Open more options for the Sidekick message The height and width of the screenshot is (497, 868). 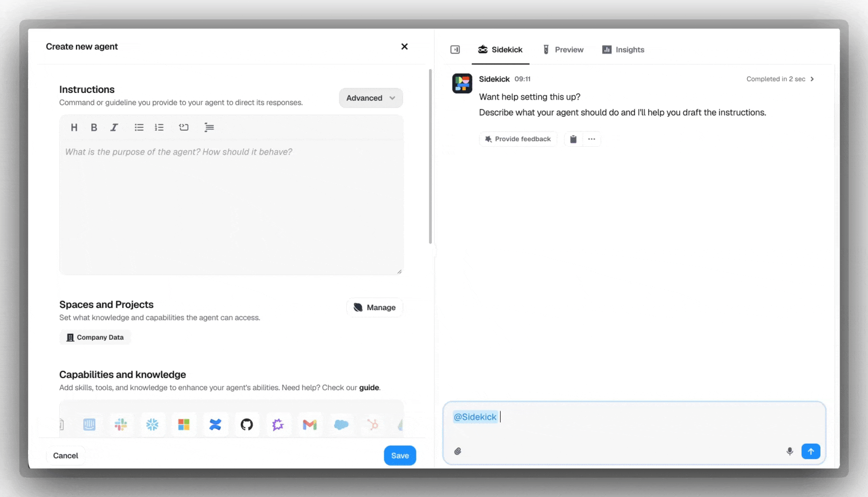coord(592,139)
